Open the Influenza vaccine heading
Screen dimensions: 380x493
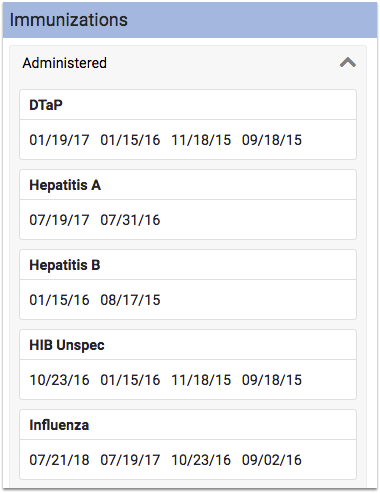[59, 425]
